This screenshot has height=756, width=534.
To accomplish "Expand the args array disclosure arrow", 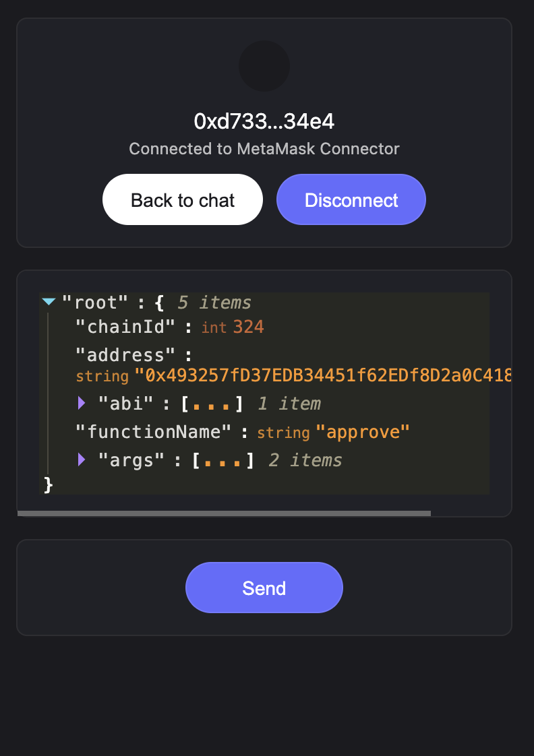I will (81, 460).
